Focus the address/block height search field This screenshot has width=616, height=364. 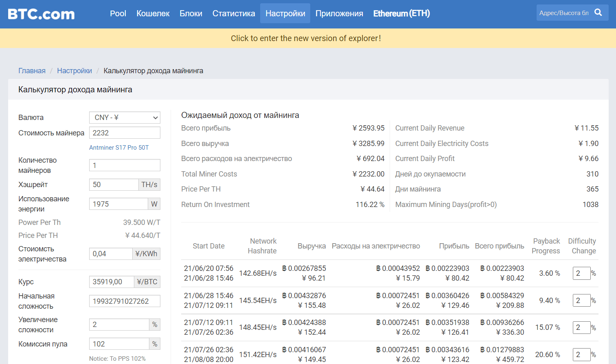564,13
